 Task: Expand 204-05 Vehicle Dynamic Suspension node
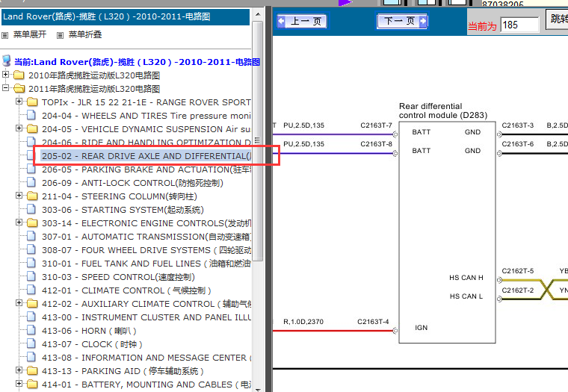pos(19,128)
